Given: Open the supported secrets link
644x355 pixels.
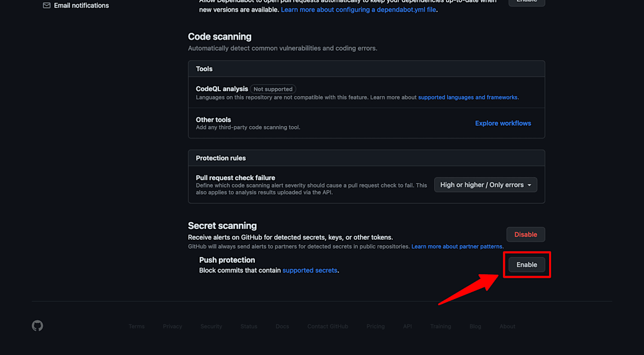Looking at the screenshot, I should [310, 270].
